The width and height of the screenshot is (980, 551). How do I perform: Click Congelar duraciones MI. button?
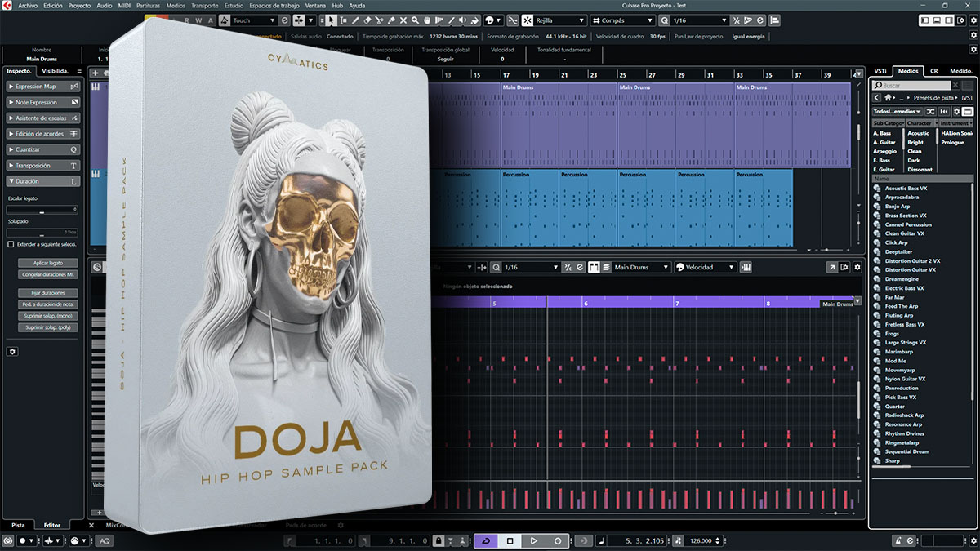pyautogui.click(x=48, y=274)
